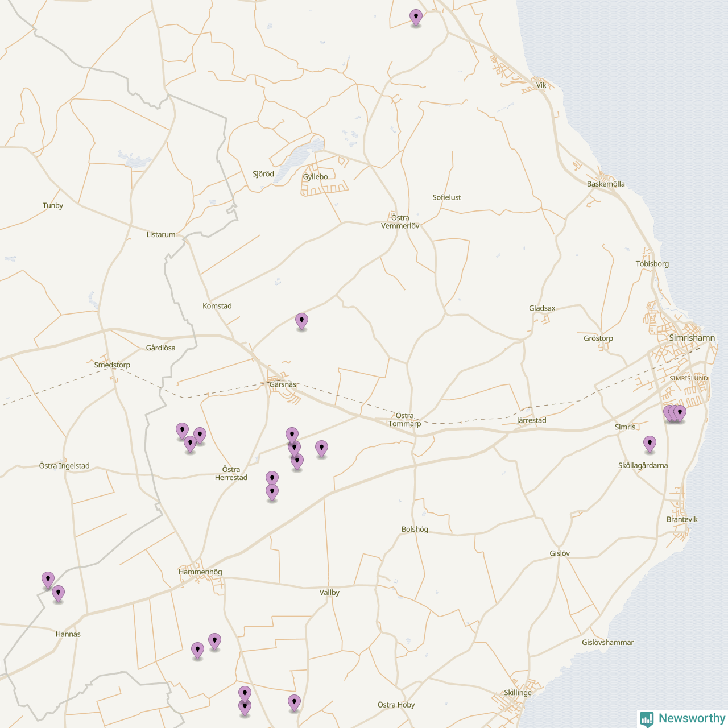The width and height of the screenshot is (728, 728).
Task: Select the upper-left marker north of Hannas
Action: (48, 580)
